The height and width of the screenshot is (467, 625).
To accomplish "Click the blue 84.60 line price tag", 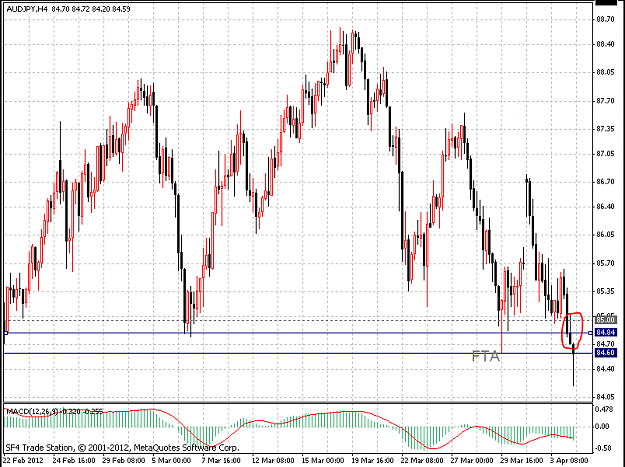I will pyautogui.click(x=605, y=352).
